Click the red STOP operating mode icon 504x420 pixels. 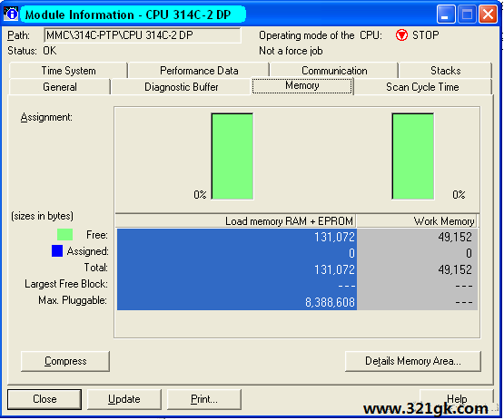401,35
